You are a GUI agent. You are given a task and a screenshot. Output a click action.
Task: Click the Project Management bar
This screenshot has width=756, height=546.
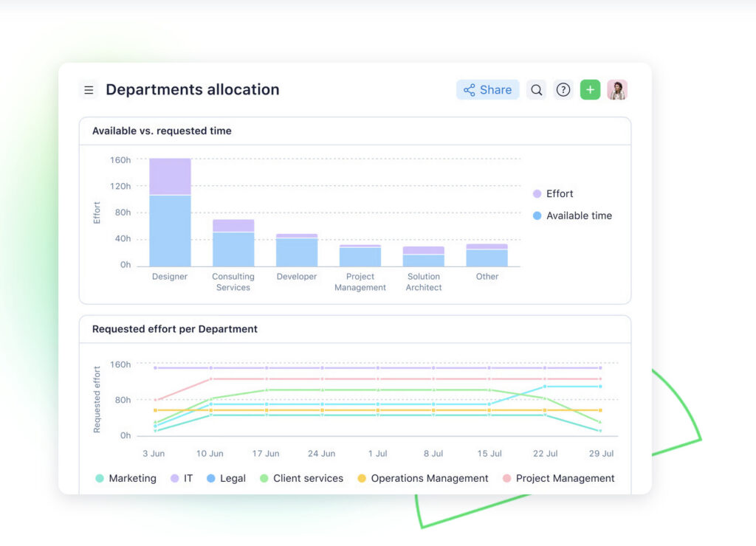[360, 256]
